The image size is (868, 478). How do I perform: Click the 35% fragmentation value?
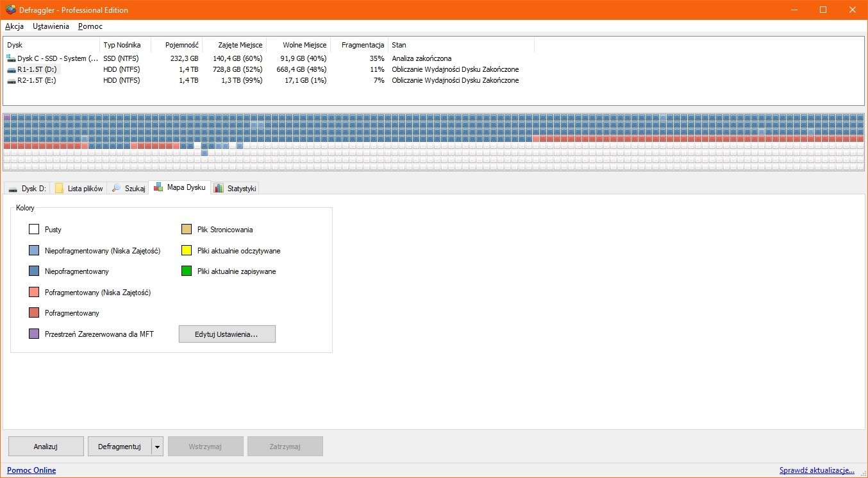click(x=377, y=58)
